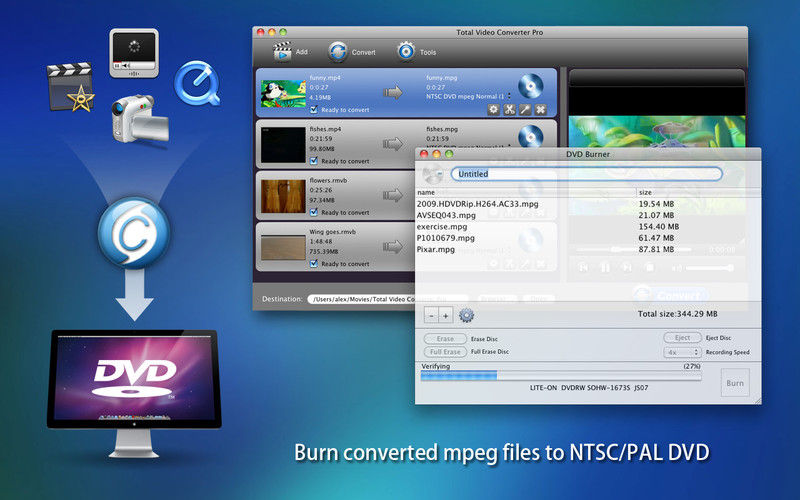The image size is (800, 500).
Task: Select AVSEQ043.mpg in burn list
Action: (x=446, y=215)
